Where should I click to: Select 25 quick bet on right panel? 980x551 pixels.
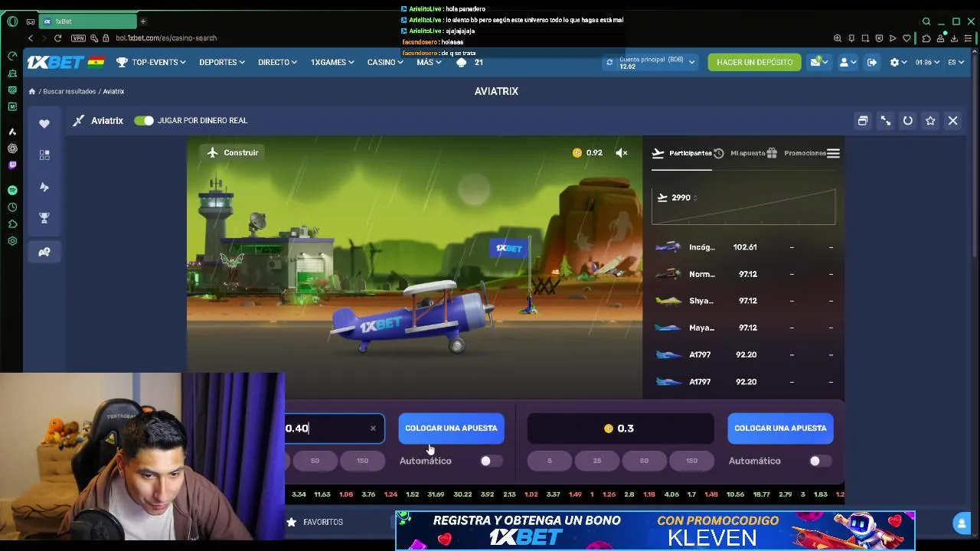pos(597,461)
